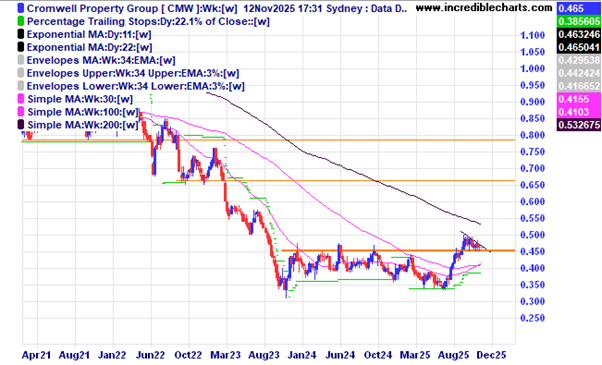The width and height of the screenshot is (602, 365).
Task: Click the grey 0.442424 envelope upper value
Action: click(x=579, y=73)
